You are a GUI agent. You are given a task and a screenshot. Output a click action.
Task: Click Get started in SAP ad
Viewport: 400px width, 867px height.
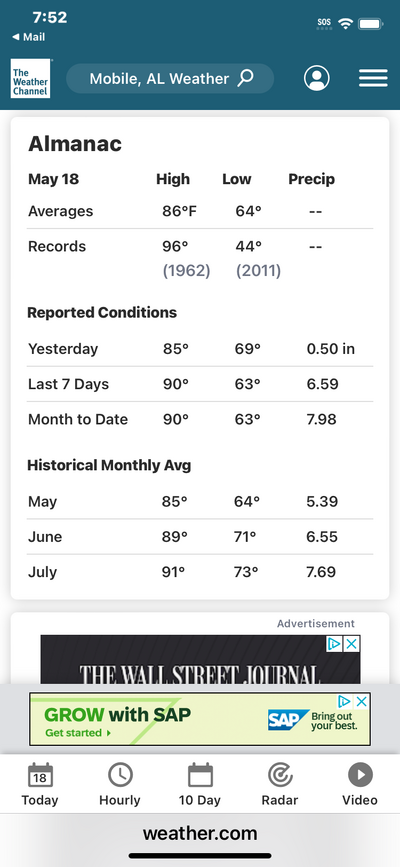point(78,733)
